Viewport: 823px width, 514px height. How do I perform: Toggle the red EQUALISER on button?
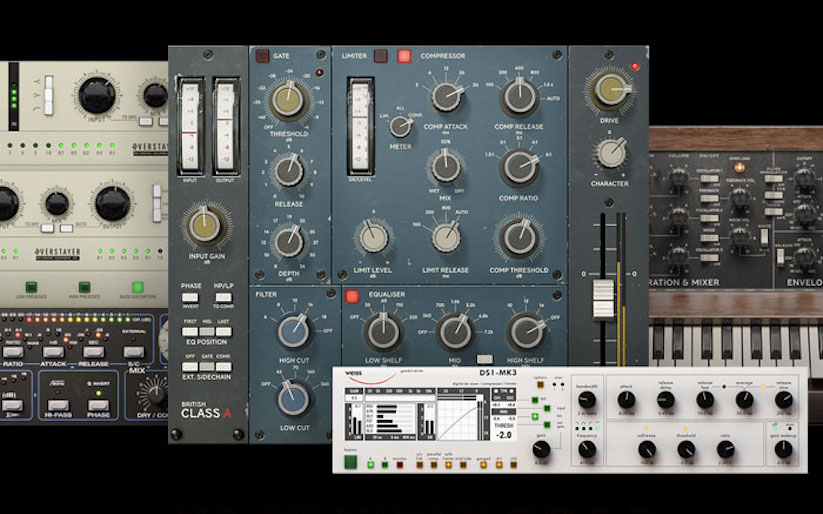pyautogui.click(x=352, y=296)
